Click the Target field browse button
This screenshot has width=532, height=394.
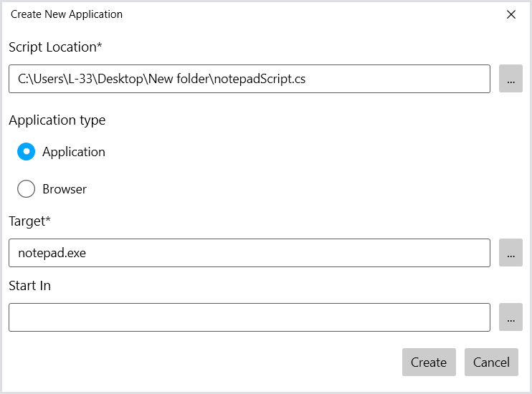[510, 253]
